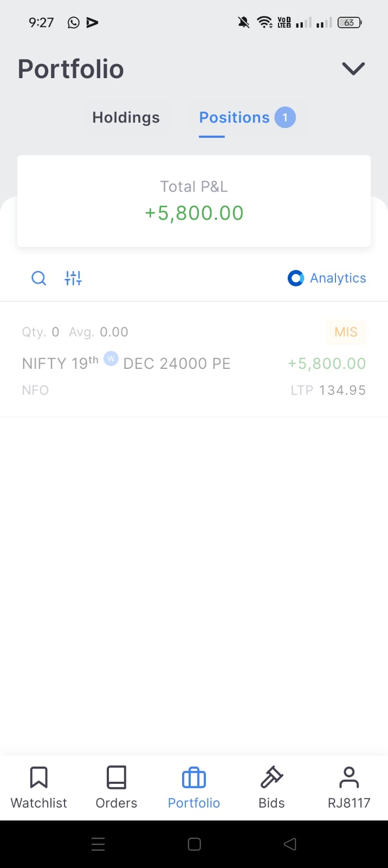This screenshot has height=868, width=388.
Task: Click the Analytics circle icon
Action: (295, 278)
